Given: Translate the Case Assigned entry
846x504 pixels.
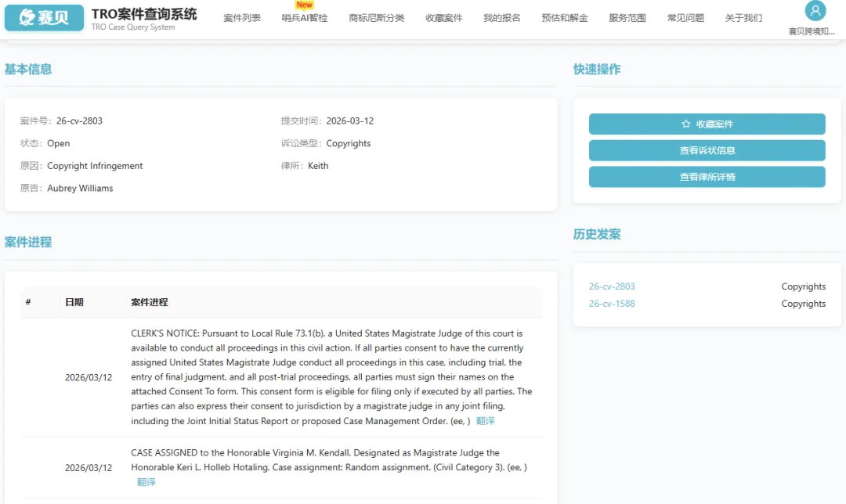Looking at the screenshot, I should [x=146, y=482].
